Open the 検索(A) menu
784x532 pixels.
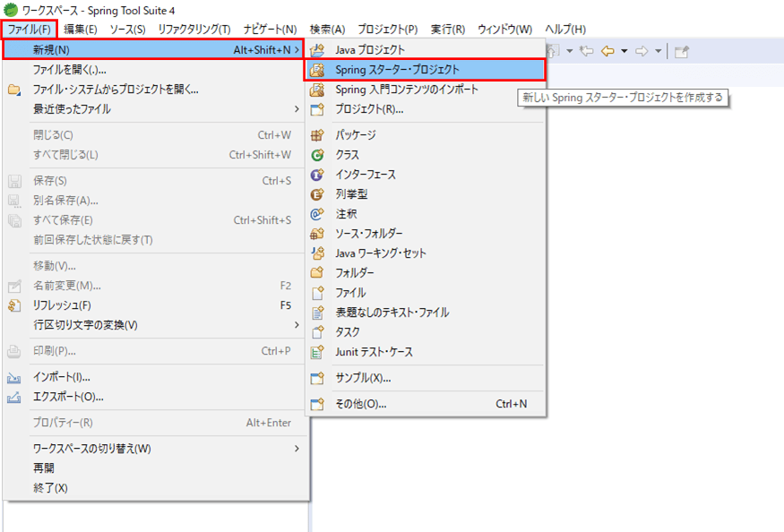point(328,29)
